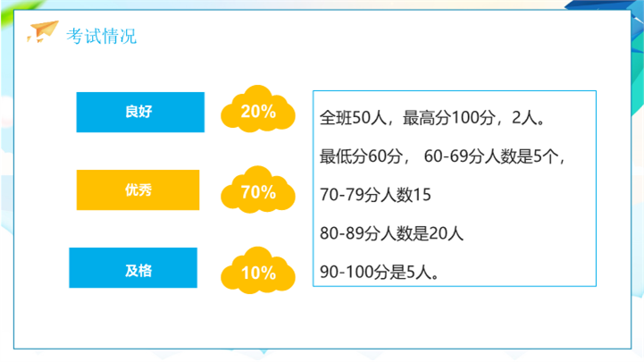This screenshot has height=362, width=644.
Task: Click the paper plane icon beside the title
Action: pos(42,33)
